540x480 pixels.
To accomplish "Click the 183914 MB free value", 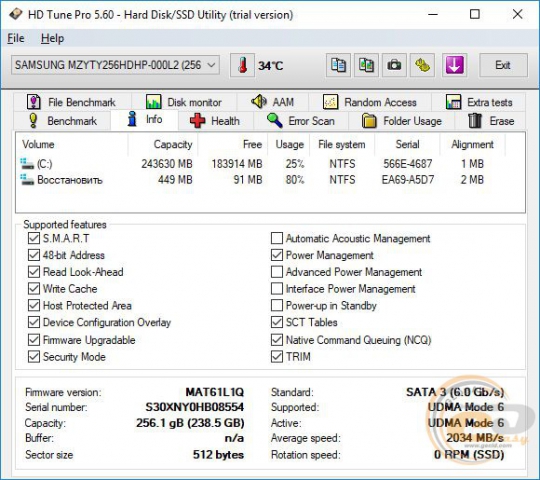I will [237, 164].
